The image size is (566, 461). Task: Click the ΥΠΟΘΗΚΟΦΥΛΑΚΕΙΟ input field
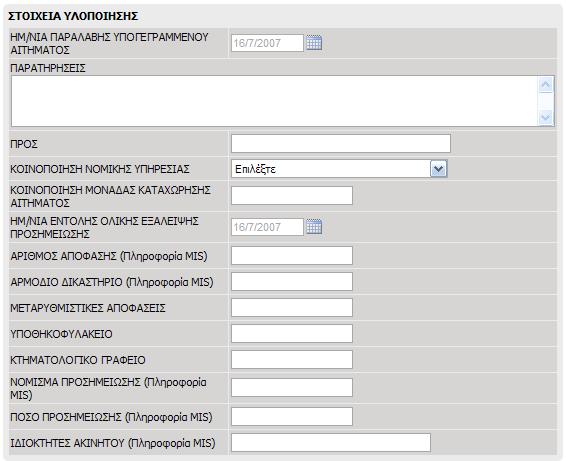(292, 334)
